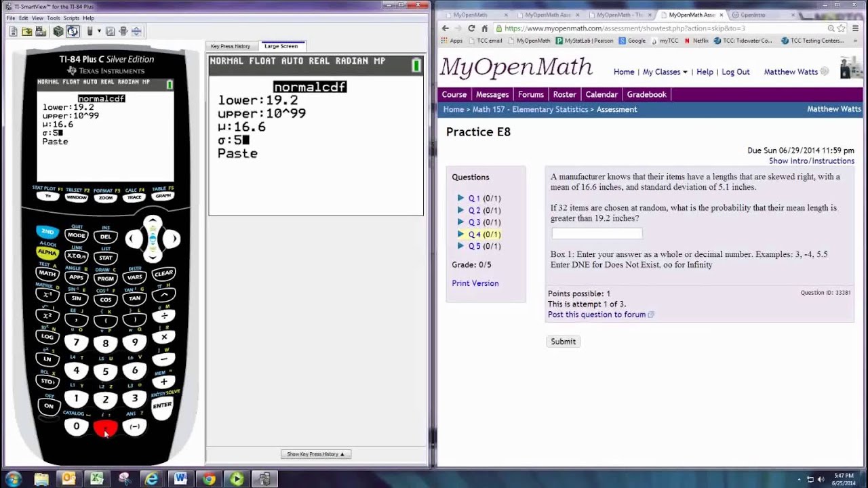Viewport: 868px width, 488px height.
Task: Click the Windows Start button
Action: [12, 479]
